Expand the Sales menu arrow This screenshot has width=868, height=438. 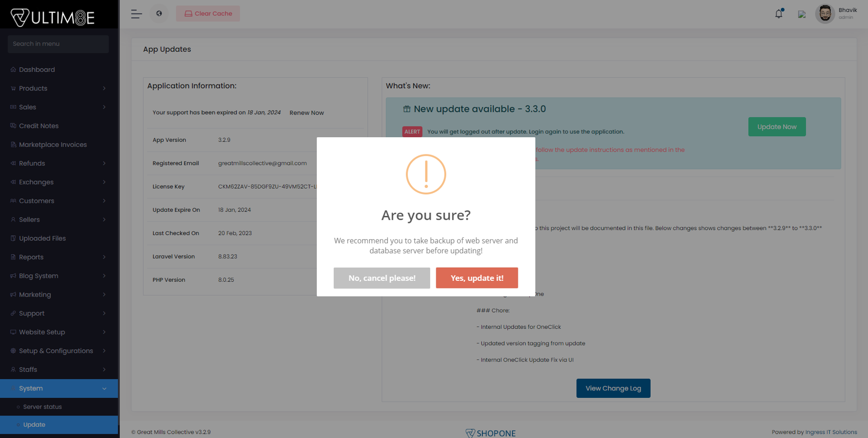tap(104, 107)
